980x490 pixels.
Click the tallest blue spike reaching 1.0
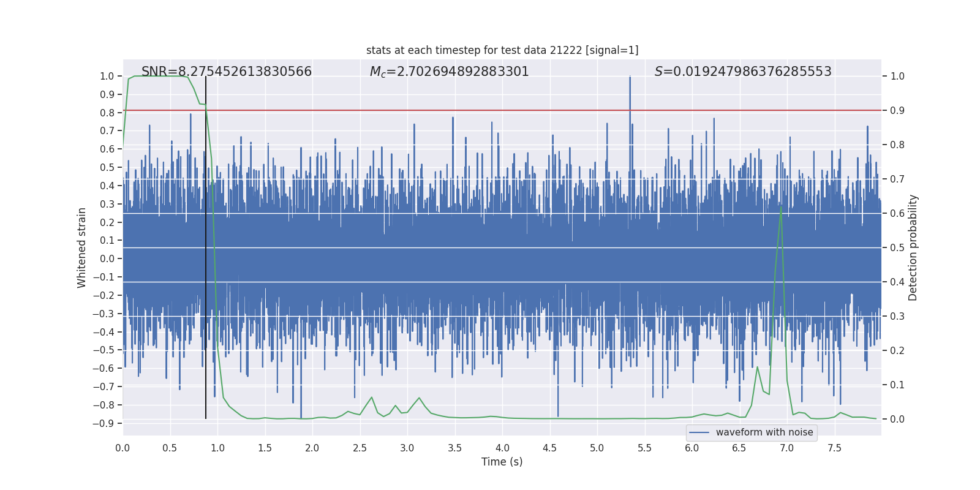[x=630, y=78]
